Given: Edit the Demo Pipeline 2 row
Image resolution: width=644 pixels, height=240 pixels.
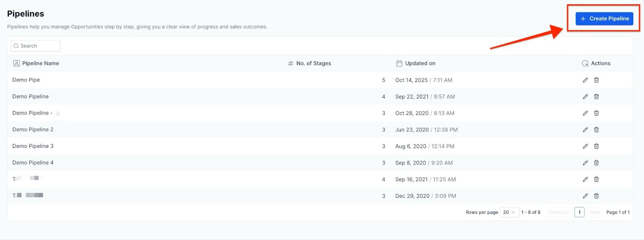Looking at the screenshot, I should coord(585,129).
